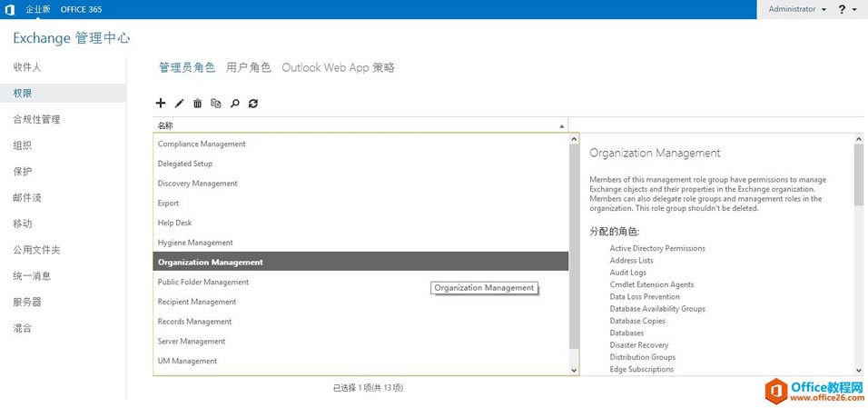Click the Exchange 管理中心 title
868x408 pixels.
(x=72, y=38)
